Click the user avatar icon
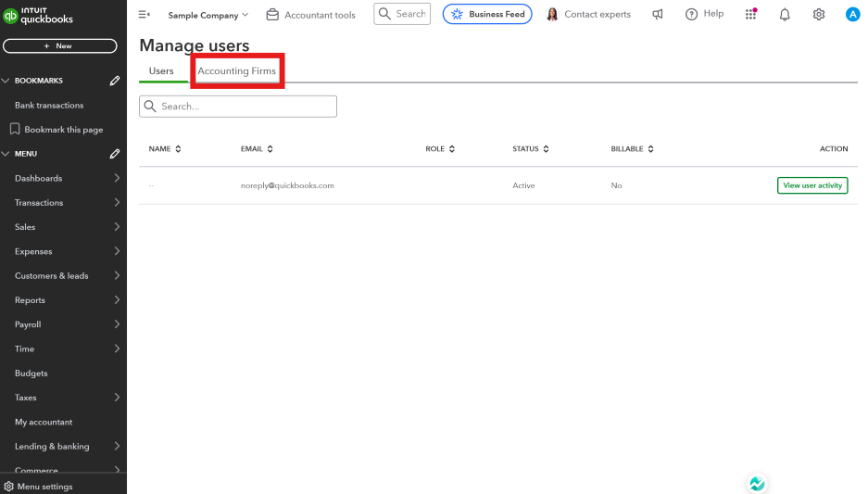The height and width of the screenshot is (494, 868). pos(852,15)
